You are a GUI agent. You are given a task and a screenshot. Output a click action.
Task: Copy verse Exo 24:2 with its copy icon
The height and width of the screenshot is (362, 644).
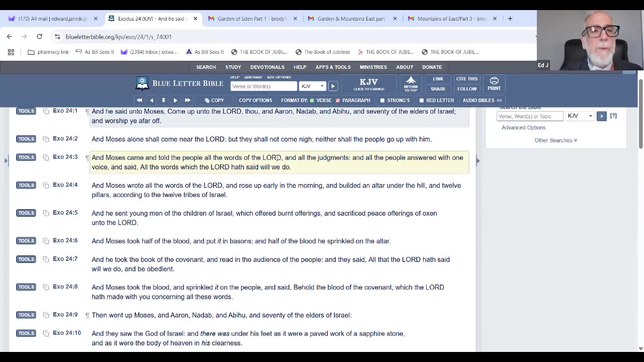[x=46, y=139]
